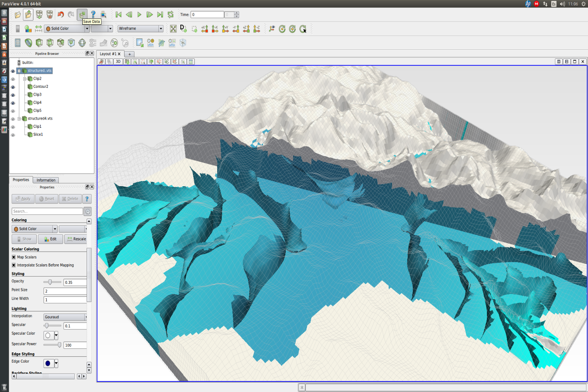The height and width of the screenshot is (392, 588).
Task: Hide Clip3 using its eye icon
Action: coord(13,95)
